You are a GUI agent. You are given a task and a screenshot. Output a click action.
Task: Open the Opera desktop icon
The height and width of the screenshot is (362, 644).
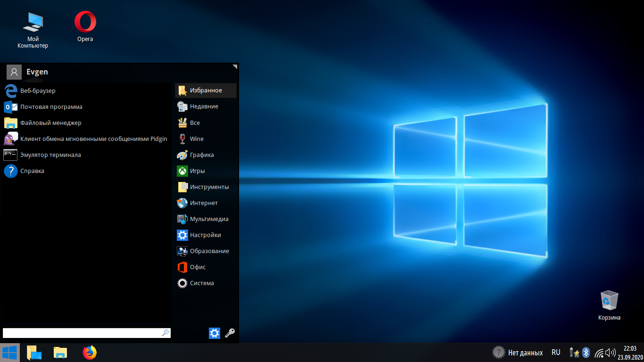(x=85, y=22)
